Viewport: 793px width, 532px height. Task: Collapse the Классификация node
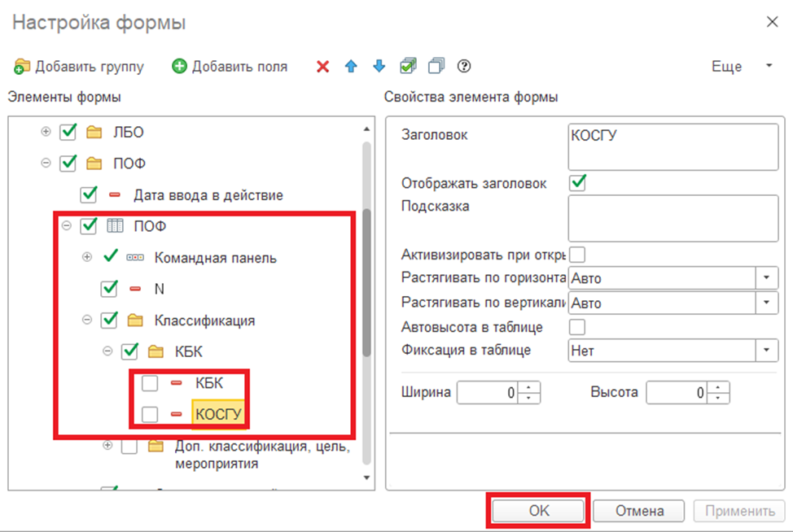pos(87,320)
